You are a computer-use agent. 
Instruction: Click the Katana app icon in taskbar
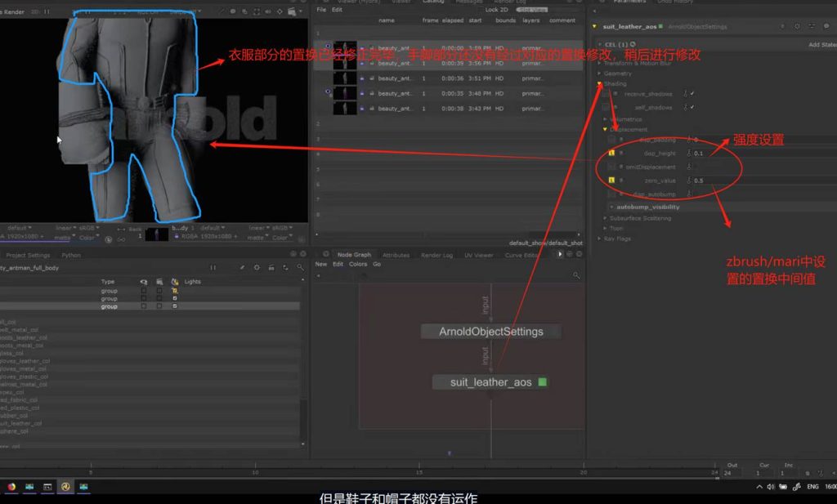65,487
